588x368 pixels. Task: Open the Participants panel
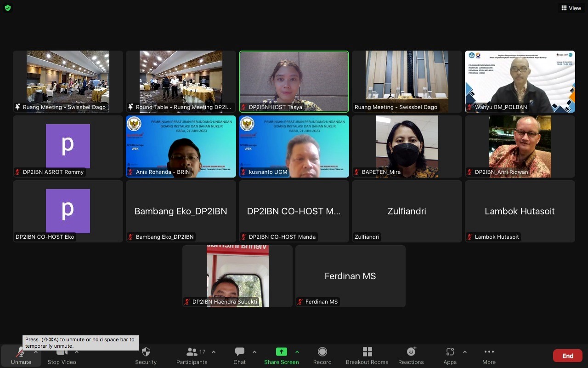coord(192,352)
